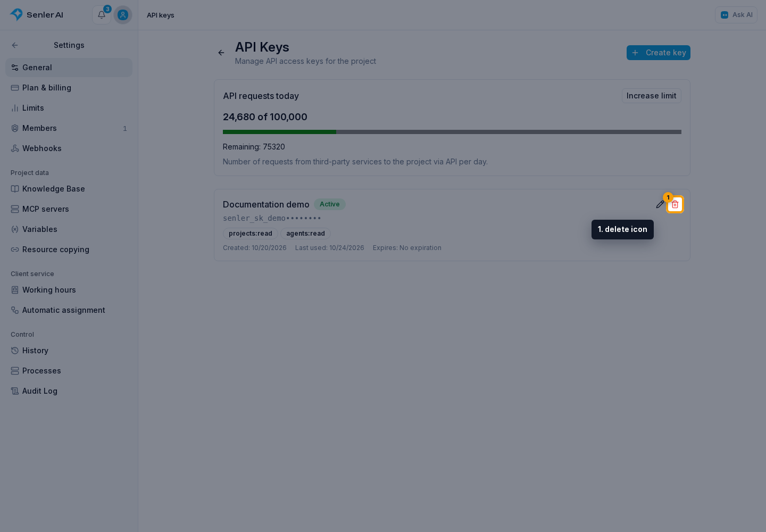Click the Documentation demo key name

[266, 204]
